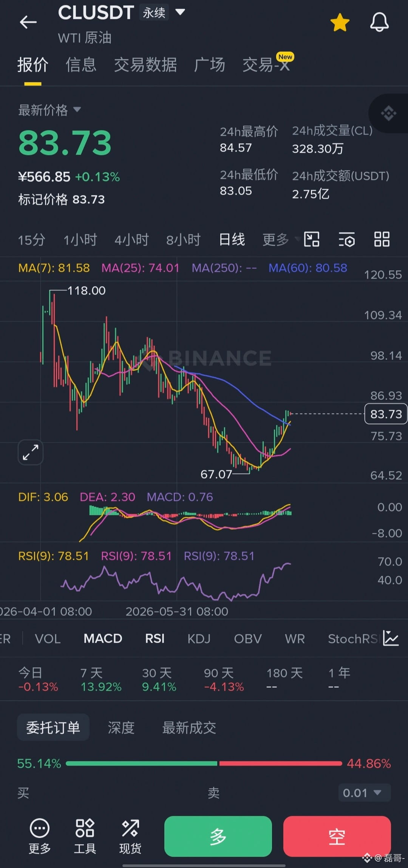Switch to 信息 tab
408x868 pixels.
[x=81, y=65]
